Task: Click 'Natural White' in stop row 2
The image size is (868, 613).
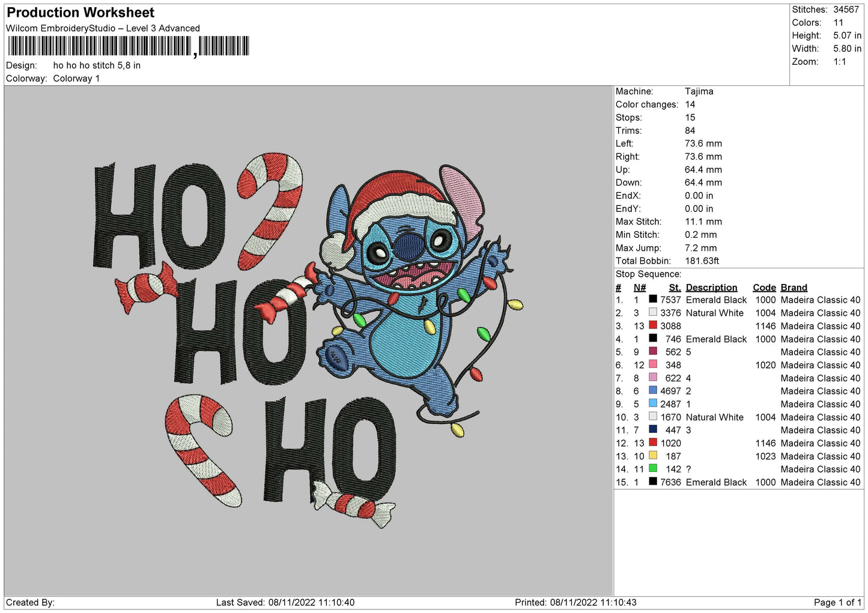Action: point(715,313)
